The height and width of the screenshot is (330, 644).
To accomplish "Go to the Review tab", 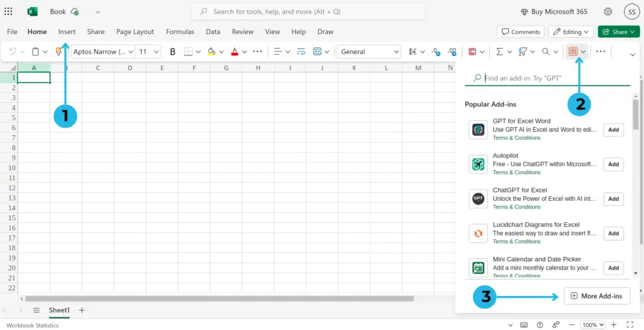I will coord(243,31).
